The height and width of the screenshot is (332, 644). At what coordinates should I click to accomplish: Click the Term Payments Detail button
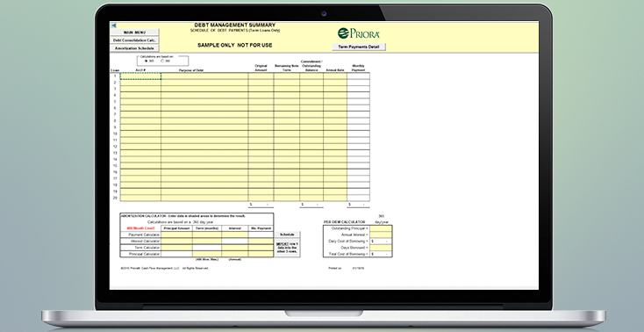[359, 47]
